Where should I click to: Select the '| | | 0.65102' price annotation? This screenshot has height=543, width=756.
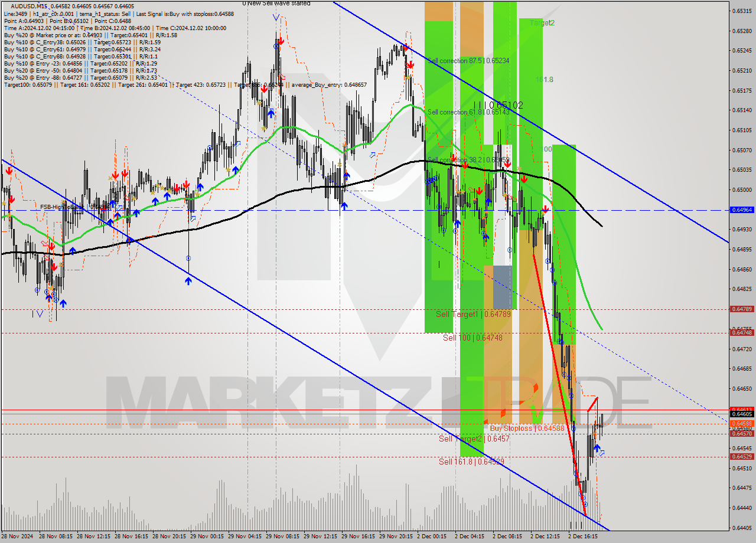[x=498, y=105]
